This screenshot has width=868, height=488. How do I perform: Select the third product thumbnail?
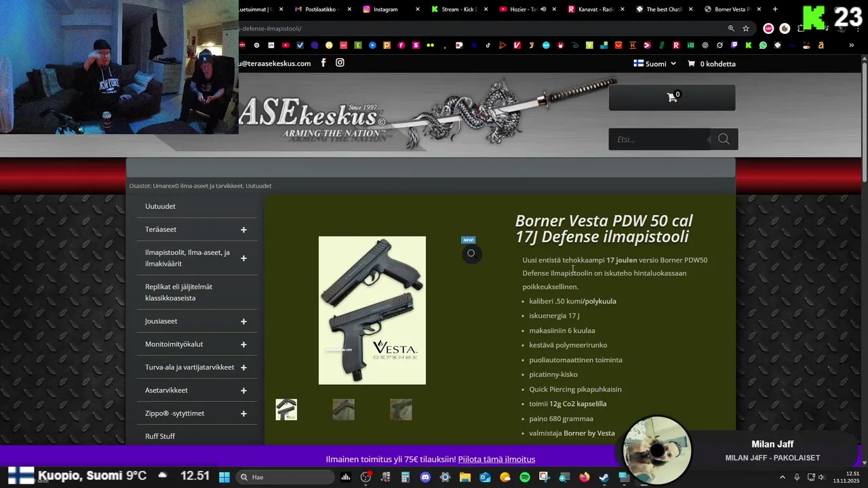click(x=401, y=409)
